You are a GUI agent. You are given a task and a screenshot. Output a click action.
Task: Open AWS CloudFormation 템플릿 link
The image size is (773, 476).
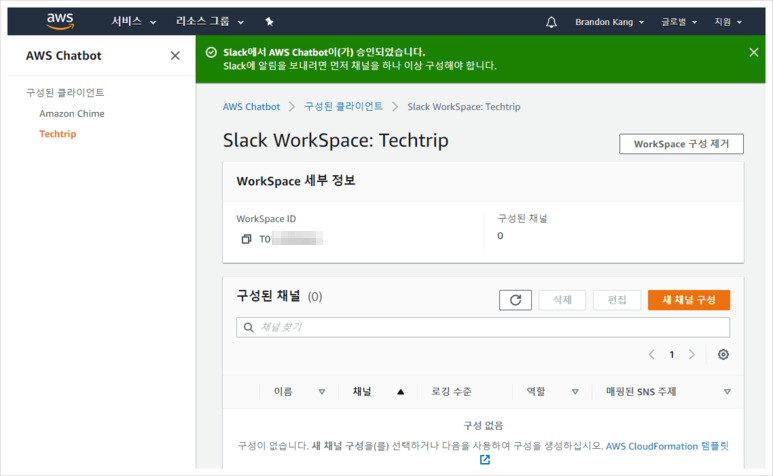667,446
